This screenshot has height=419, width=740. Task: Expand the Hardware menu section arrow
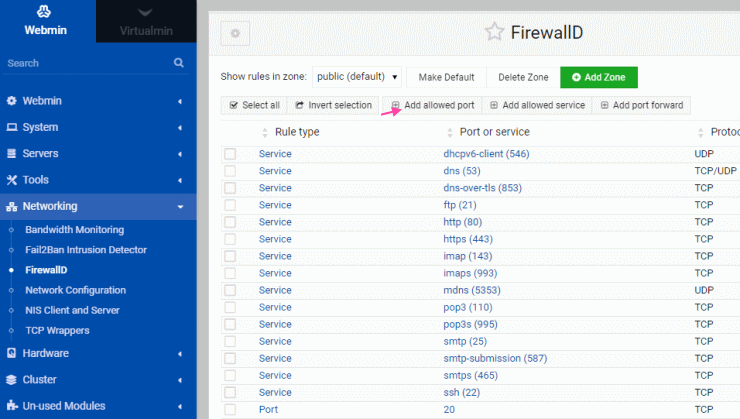coord(180,353)
